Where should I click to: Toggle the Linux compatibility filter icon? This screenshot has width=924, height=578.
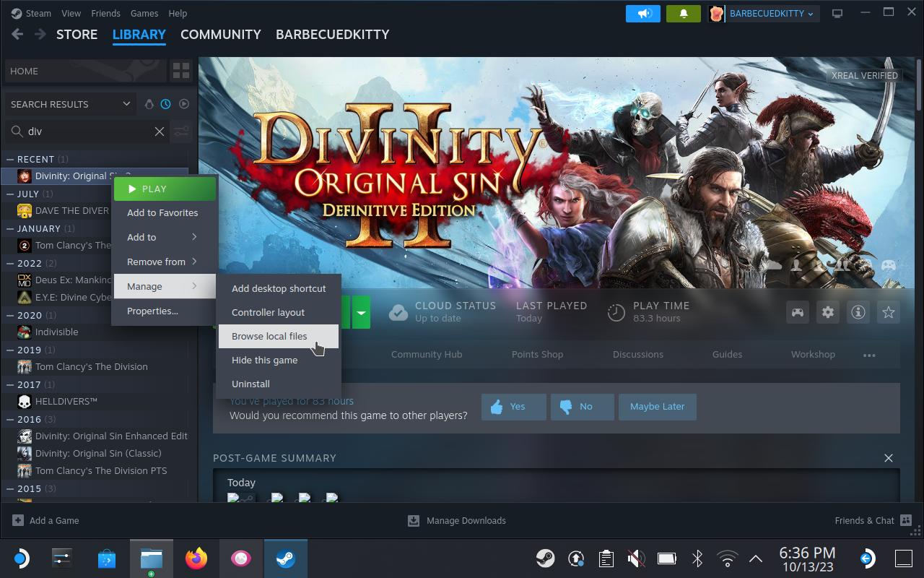[149, 103]
